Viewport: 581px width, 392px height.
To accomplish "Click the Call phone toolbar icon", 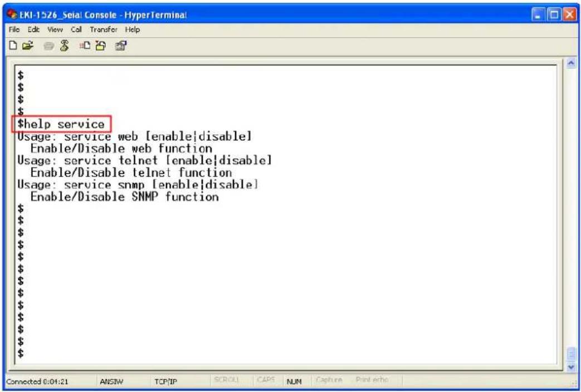I will coord(48,46).
